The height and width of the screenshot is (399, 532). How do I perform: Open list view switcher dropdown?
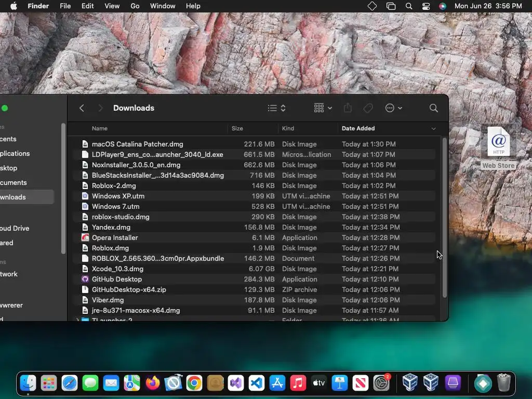276,108
